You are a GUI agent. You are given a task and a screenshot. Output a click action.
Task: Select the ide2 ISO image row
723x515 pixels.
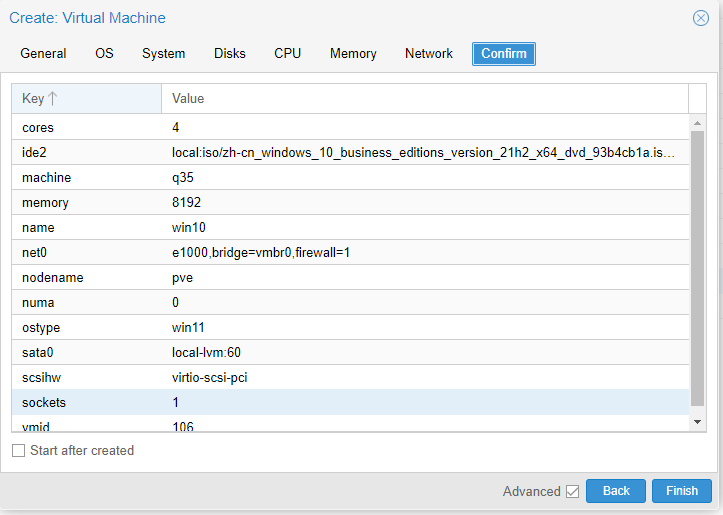[350, 153]
